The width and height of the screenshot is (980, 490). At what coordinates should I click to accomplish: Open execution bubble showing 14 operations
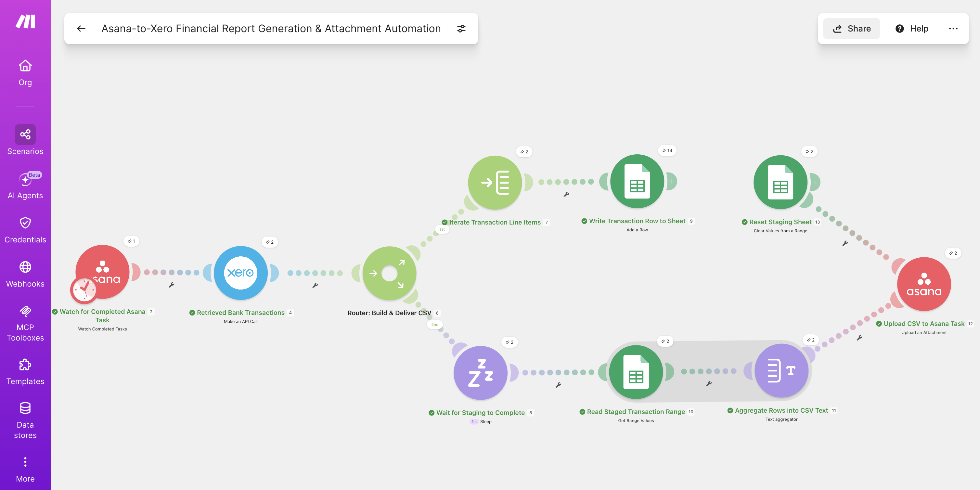click(x=667, y=151)
